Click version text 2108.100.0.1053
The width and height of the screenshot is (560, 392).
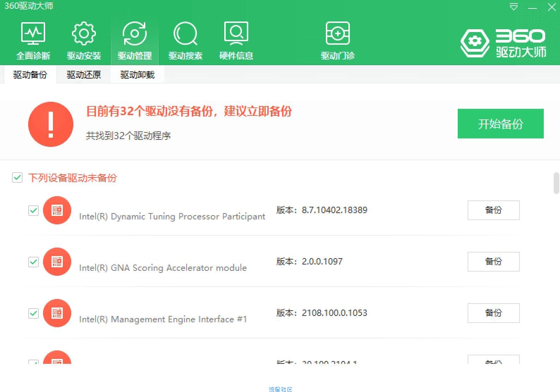tap(334, 313)
